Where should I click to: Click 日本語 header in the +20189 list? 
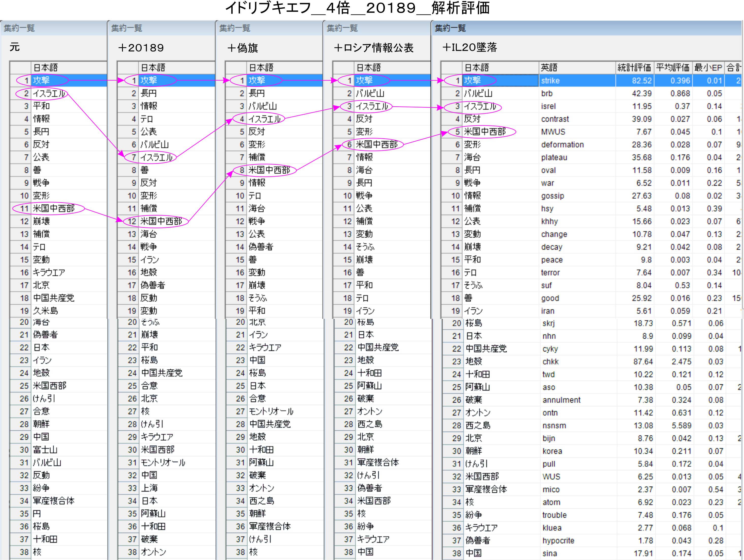[153, 68]
